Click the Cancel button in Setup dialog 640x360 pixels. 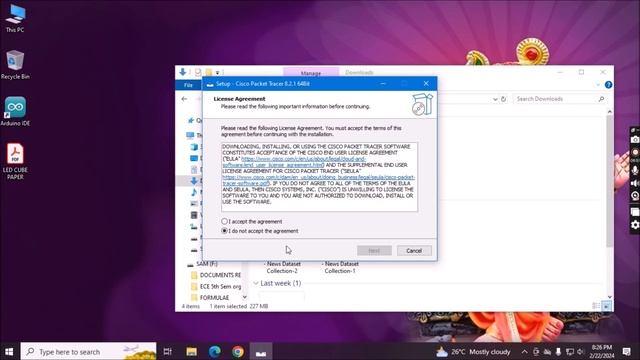click(414, 251)
